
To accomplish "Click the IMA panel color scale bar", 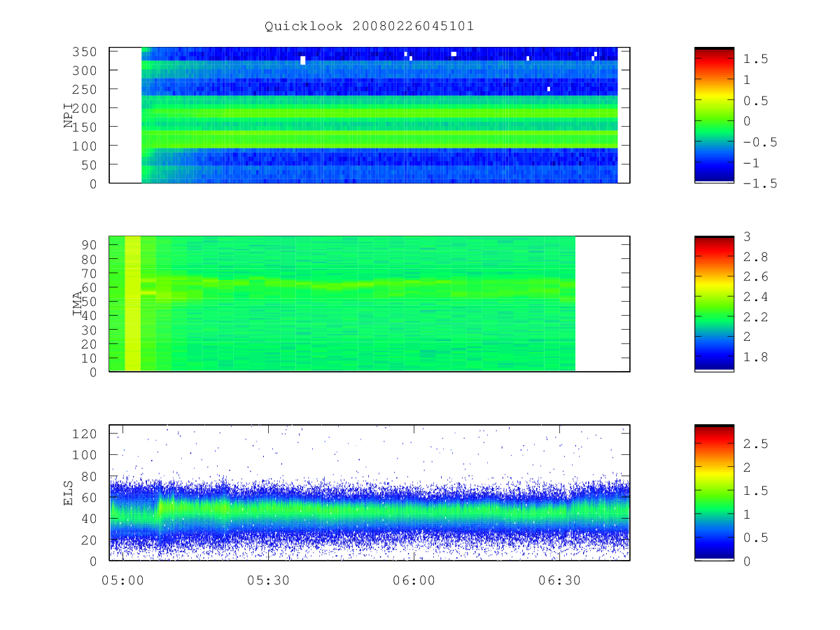I will point(714,304).
